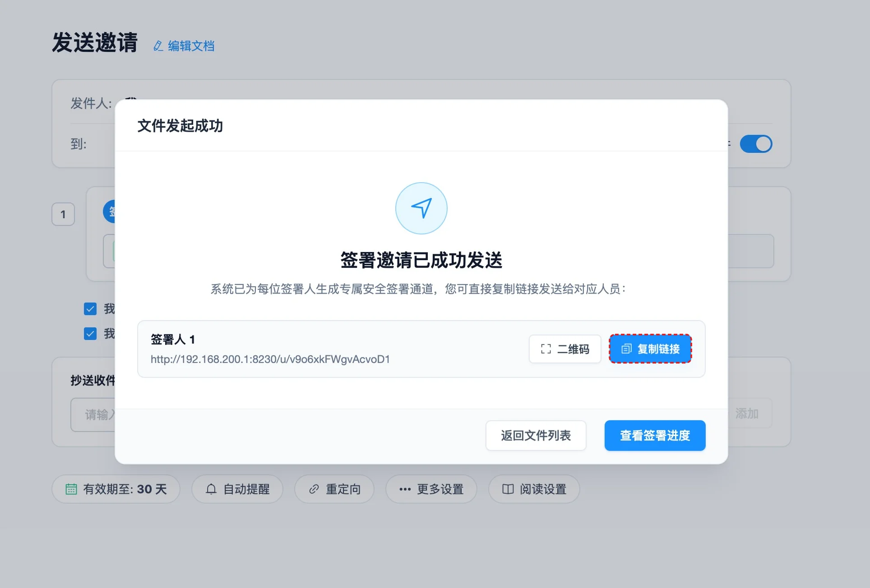Viewport: 870px width, 588px height.
Task: Go back via 返回文件列表 button
Action: [536, 435]
